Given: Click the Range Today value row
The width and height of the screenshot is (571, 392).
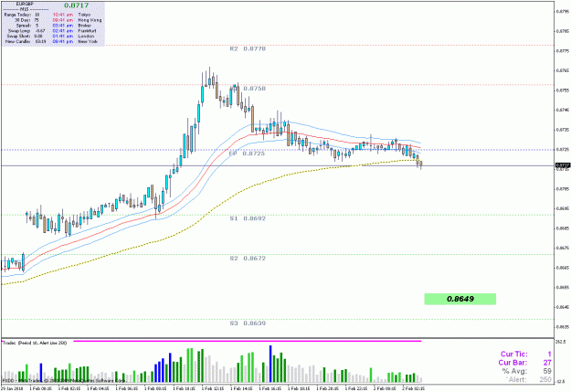Looking at the screenshot, I should tap(22, 15).
